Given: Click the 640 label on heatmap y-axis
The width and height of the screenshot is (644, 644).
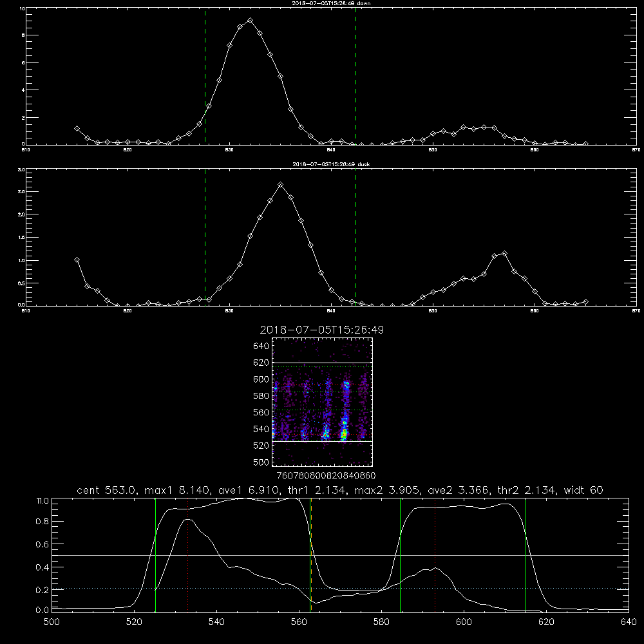Looking at the screenshot, I should [x=261, y=346].
